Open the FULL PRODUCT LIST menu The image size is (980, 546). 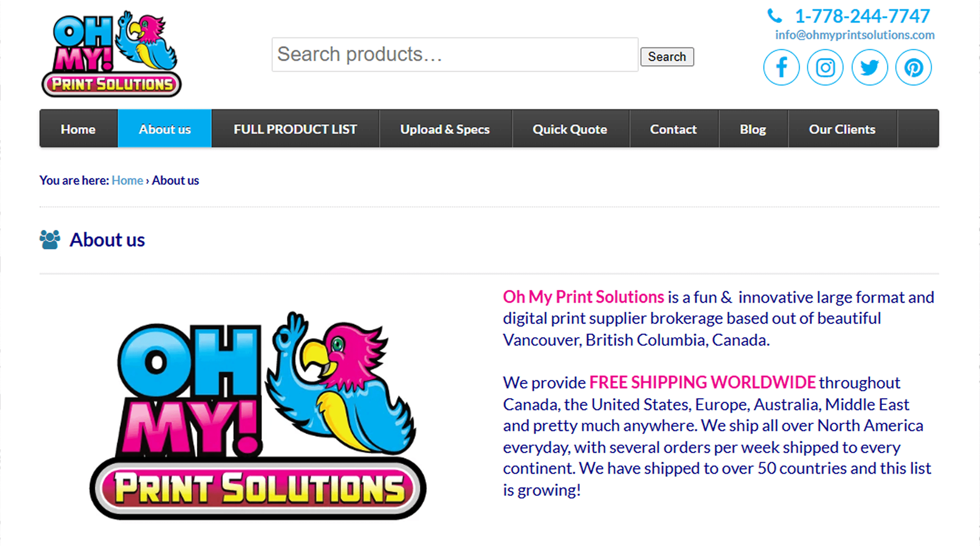[295, 129]
